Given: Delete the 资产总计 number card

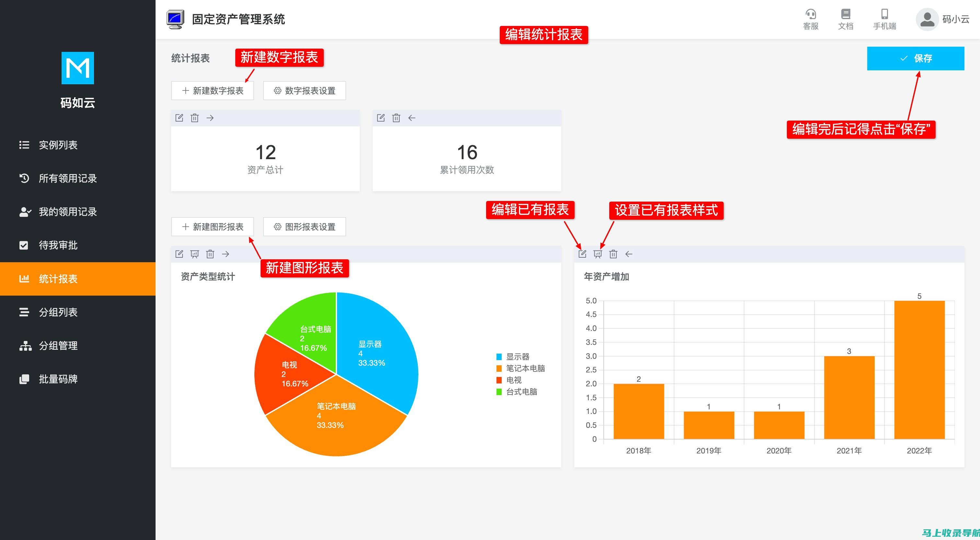Looking at the screenshot, I should pyautogui.click(x=195, y=118).
